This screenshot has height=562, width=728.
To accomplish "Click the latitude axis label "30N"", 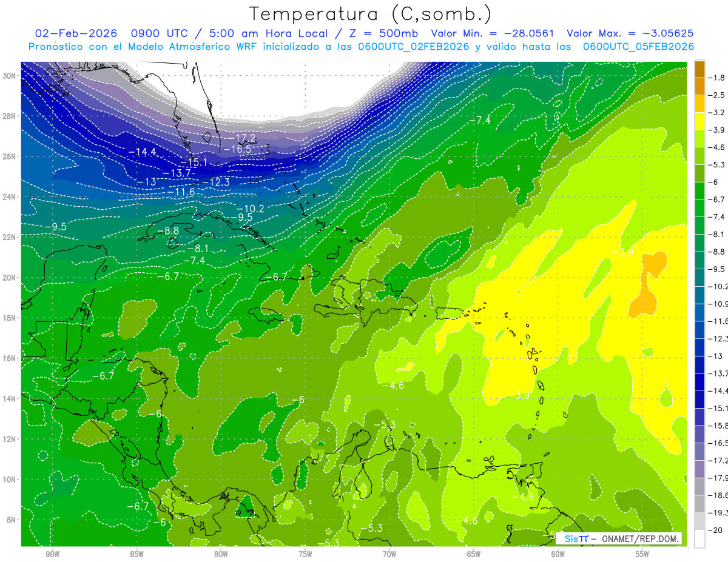I will tap(9, 76).
